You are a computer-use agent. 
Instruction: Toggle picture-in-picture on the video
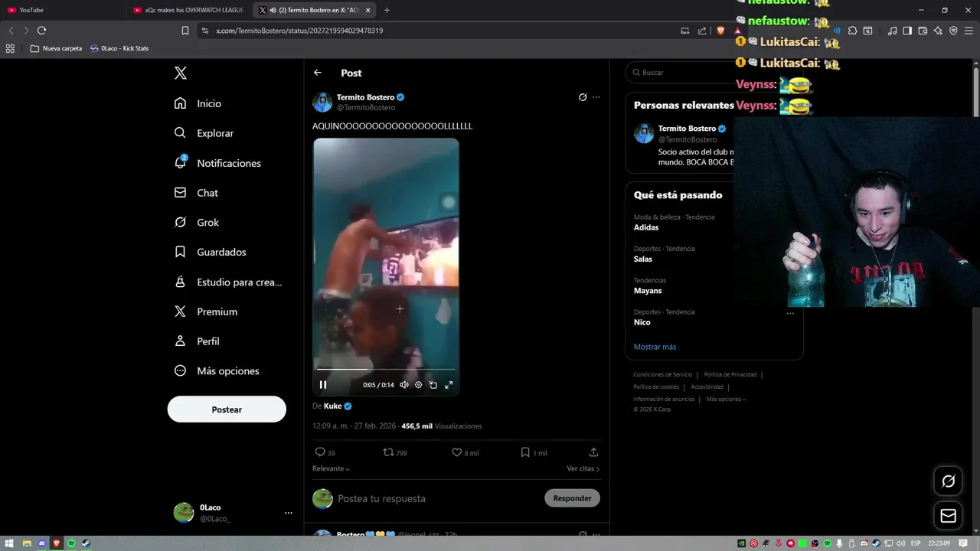click(433, 385)
